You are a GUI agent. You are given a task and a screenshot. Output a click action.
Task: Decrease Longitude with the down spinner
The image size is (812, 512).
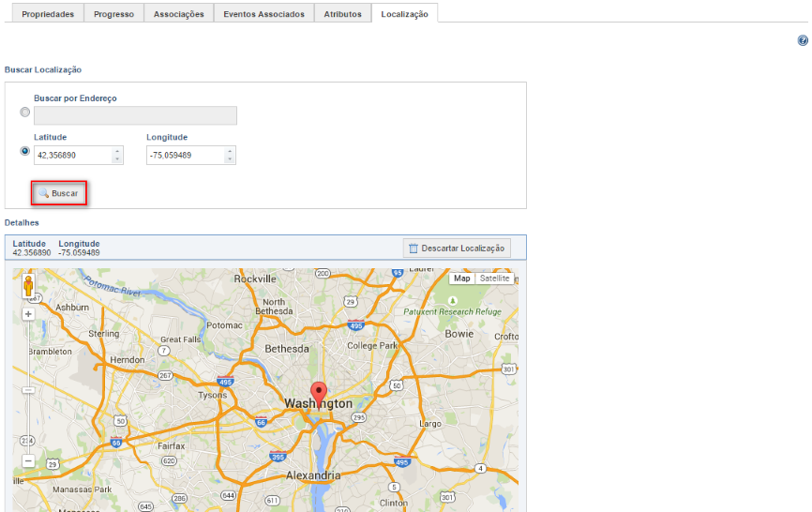[230, 159]
